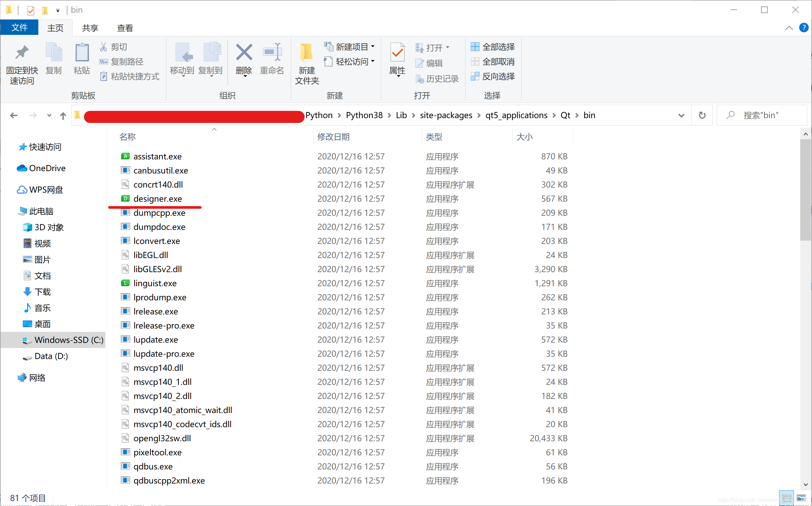The width and height of the screenshot is (812, 506).
Task: Click the Pin to Quick access icon
Action: tap(22, 52)
